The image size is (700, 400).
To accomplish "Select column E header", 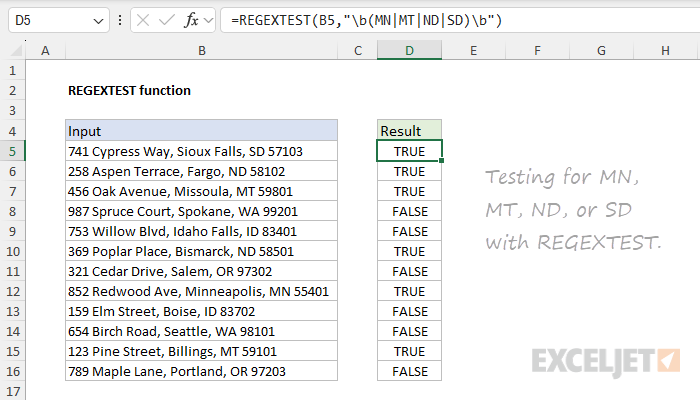I will tap(473, 50).
